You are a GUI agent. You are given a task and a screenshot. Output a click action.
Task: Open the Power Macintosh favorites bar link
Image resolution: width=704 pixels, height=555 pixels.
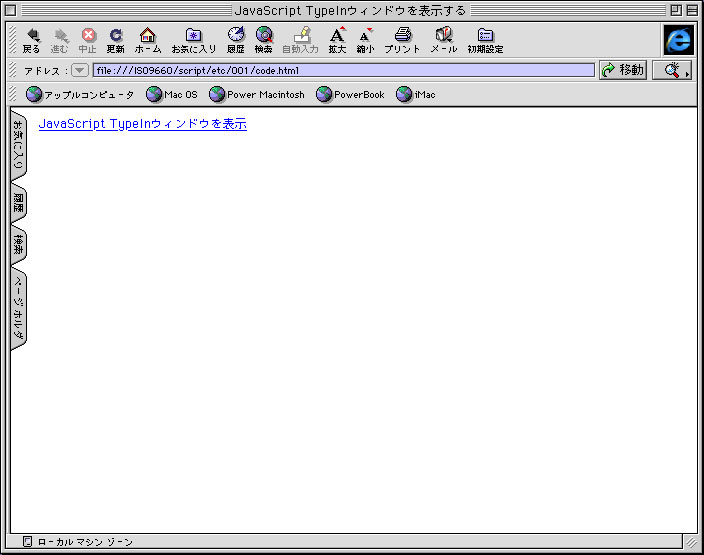[x=256, y=95]
